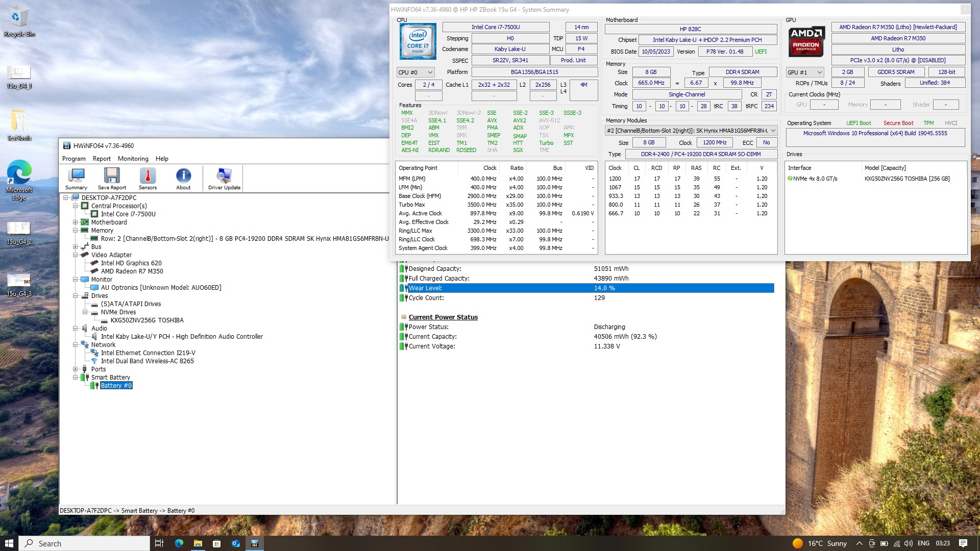Screen dimensions: 980x551
Task: Select the Turbo Max operating point row
Action: coord(496,205)
